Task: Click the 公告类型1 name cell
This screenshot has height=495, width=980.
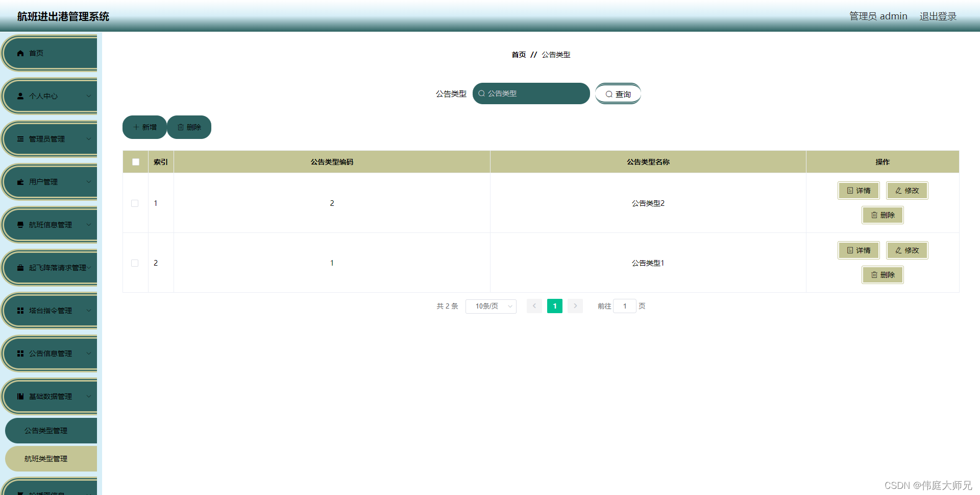Action: point(648,263)
